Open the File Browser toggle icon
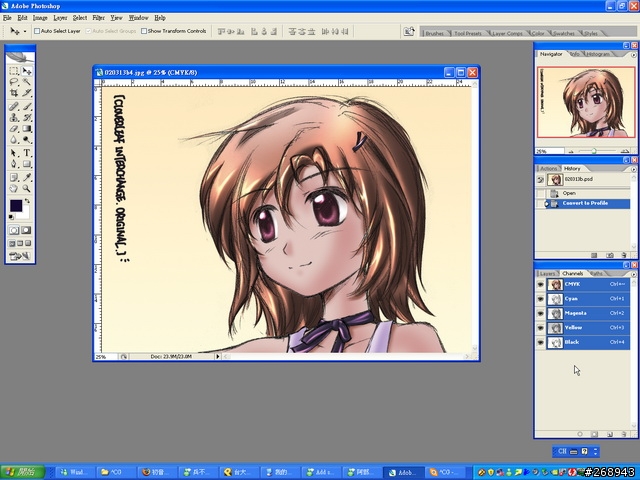640x480 pixels. pos(409,31)
